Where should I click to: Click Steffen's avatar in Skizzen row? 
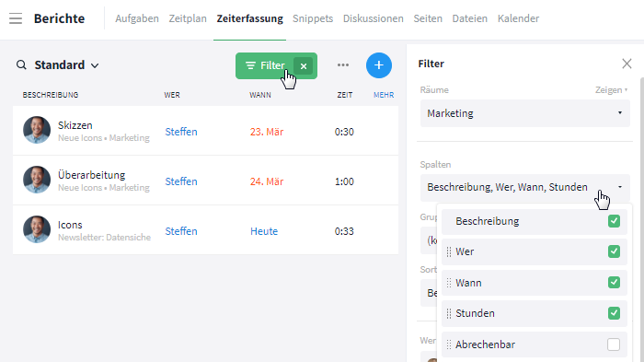pyautogui.click(x=37, y=130)
